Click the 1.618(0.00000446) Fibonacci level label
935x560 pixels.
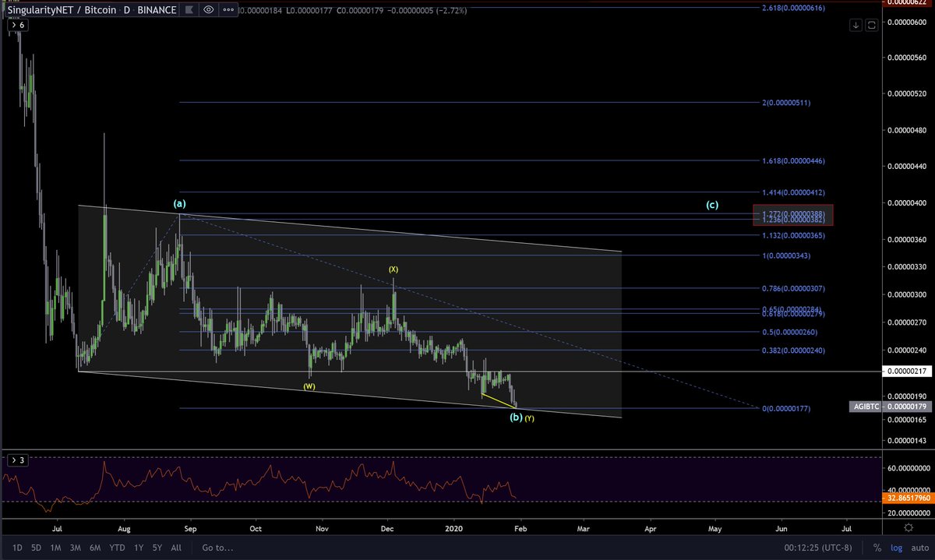point(793,160)
